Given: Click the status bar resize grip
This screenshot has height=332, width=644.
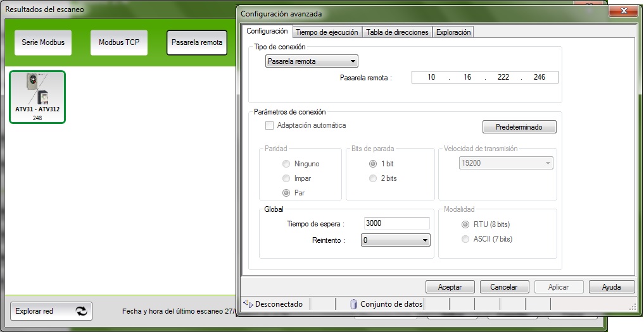Looking at the screenshot, I should click(x=632, y=307).
